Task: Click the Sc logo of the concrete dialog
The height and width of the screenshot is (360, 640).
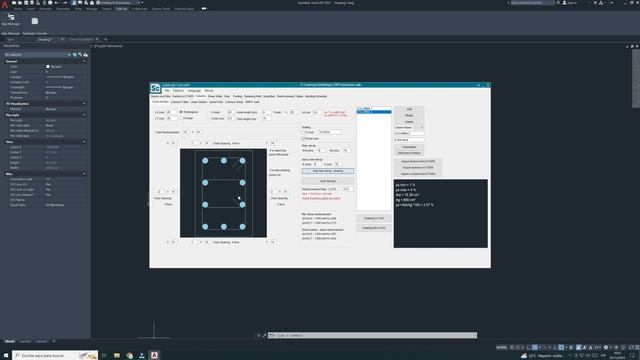Action: coord(156,88)
